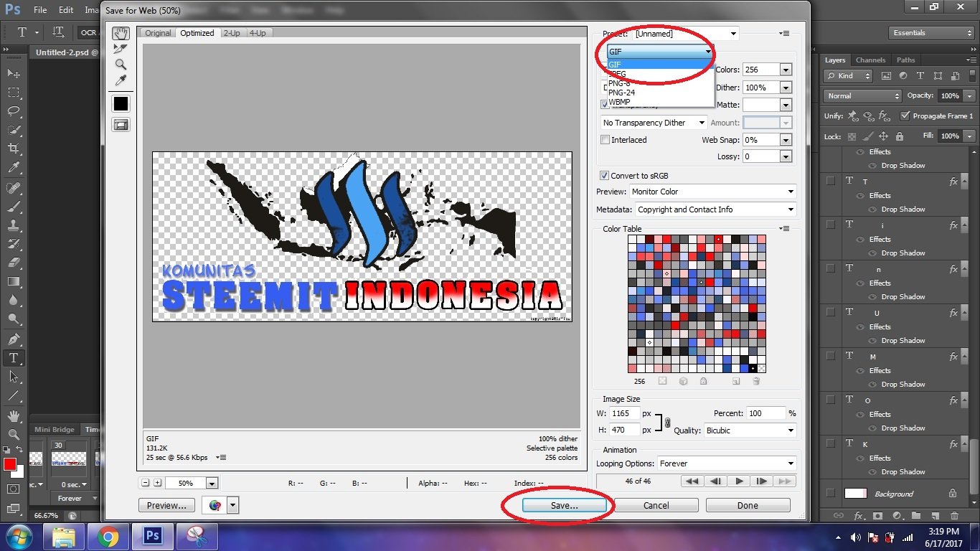Map selected colors to transparent icon
This screenshot has width=980, height=551.
point(663,382)
